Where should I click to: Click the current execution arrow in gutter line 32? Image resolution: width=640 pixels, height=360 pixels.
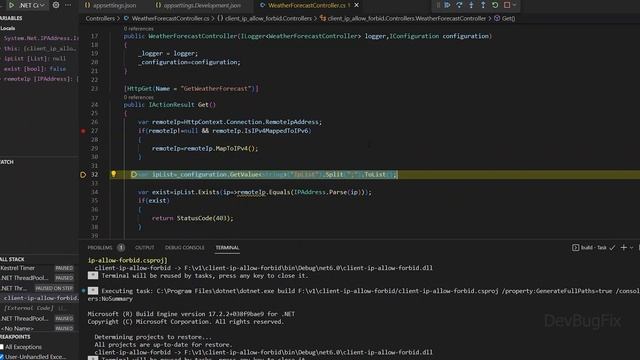click(83, 175)
